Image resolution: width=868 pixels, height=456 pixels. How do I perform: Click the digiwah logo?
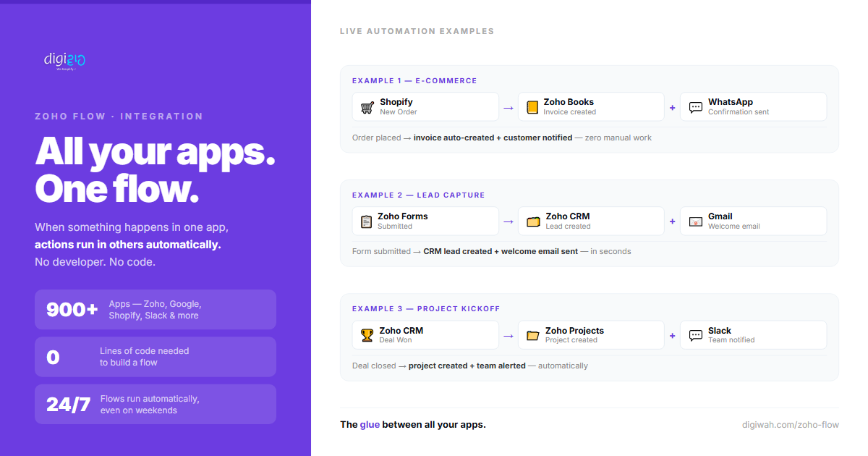(65, 61)
